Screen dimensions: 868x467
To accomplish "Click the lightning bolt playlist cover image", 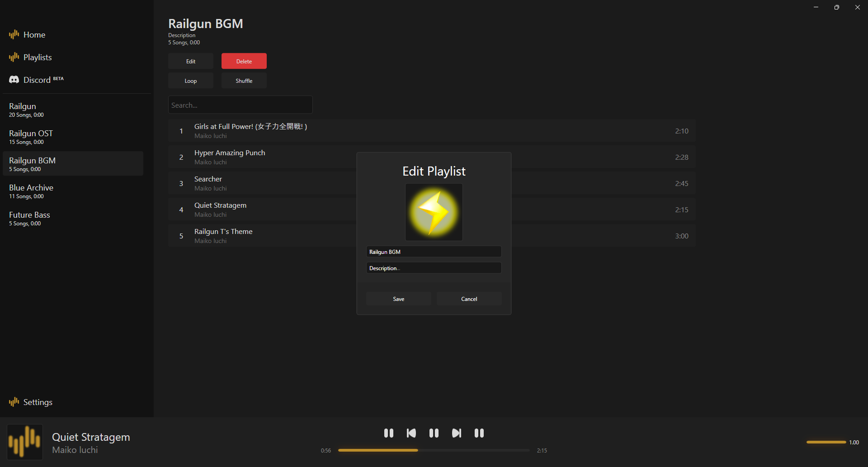I will [434, 212].
